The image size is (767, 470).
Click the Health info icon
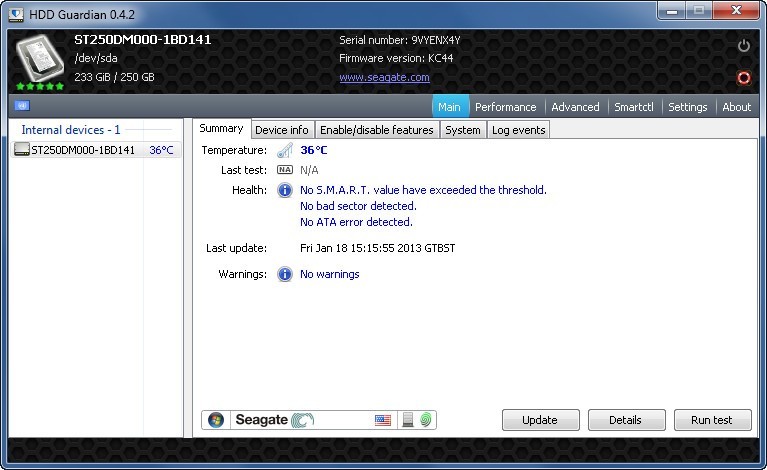click(x=285, y=190)
